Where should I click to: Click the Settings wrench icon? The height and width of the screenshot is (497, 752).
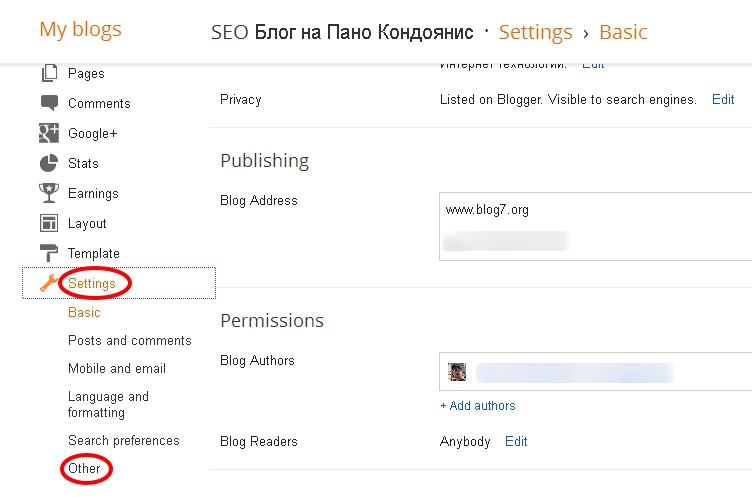coord(49,283)
